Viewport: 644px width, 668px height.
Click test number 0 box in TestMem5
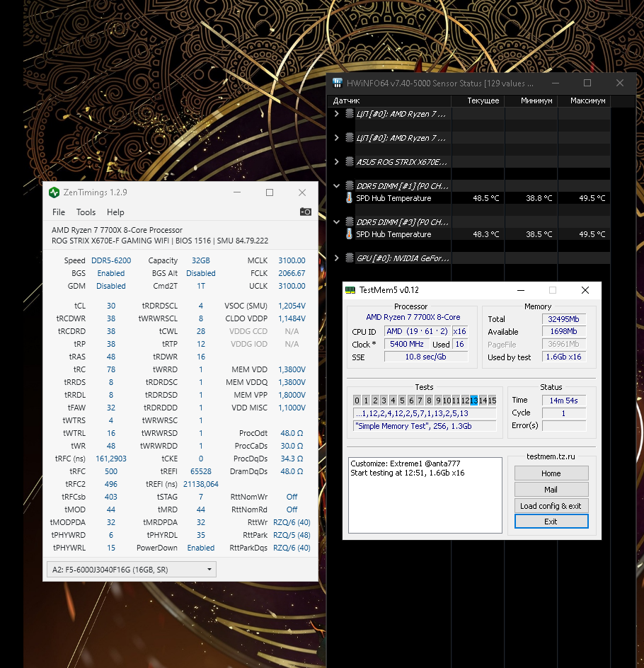coord(357,400)
